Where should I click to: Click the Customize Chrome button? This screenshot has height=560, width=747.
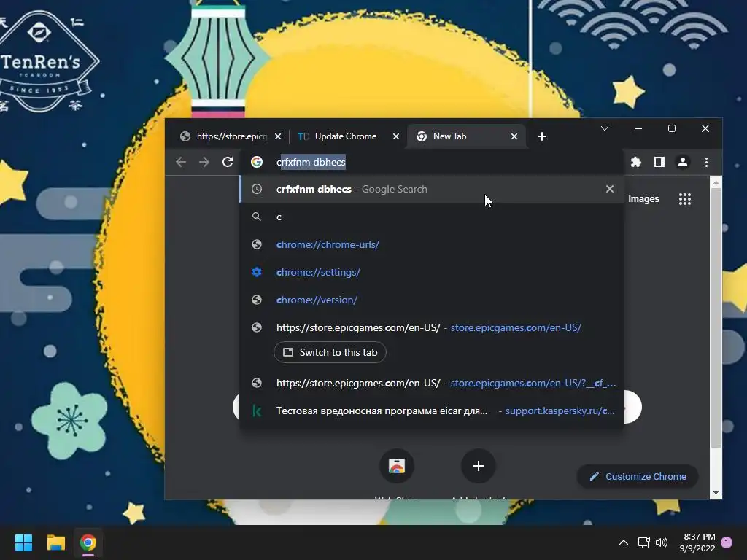pyautogui.click(x=638, y=476)
